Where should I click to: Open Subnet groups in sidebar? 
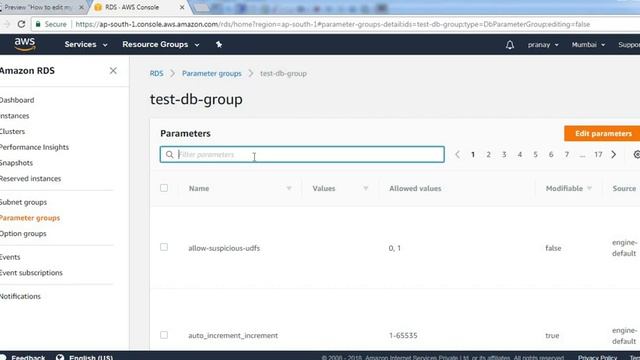pos(23,202)
